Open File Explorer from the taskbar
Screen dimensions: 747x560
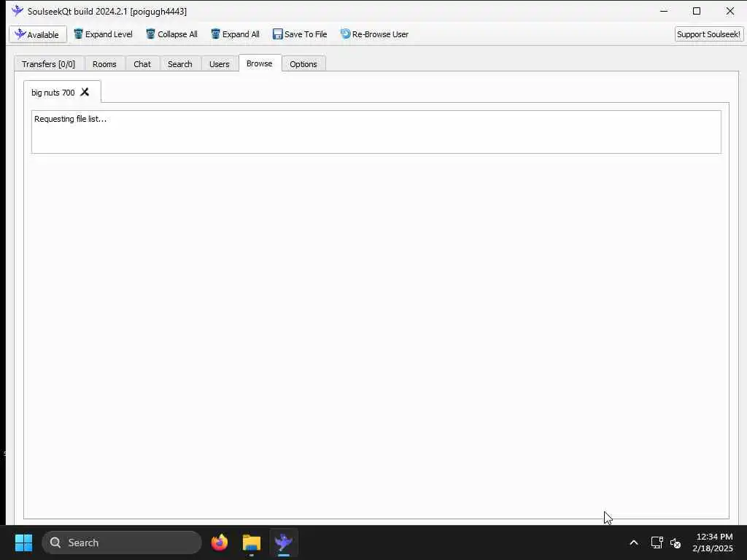tap(252, 542)
